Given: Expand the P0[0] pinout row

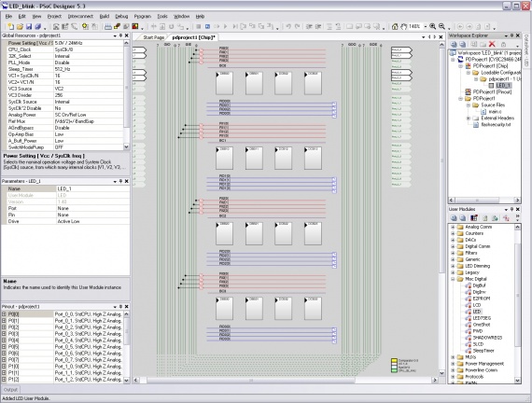Looking at the screenshot, I should pyautogui.click(x=4, y=314).
